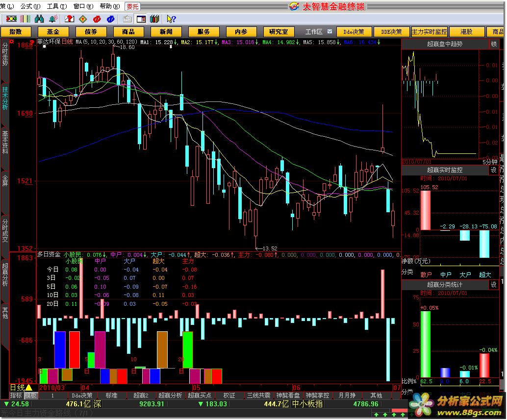Screen dimensions: 507x420
Task: Click the 指数 category button
Action: (x=16, y=32)
